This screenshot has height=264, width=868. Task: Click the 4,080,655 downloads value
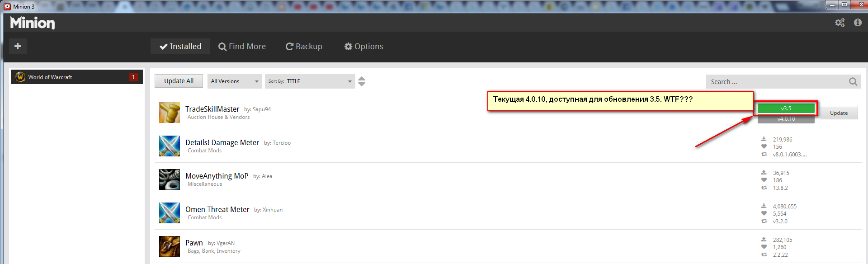785,207
